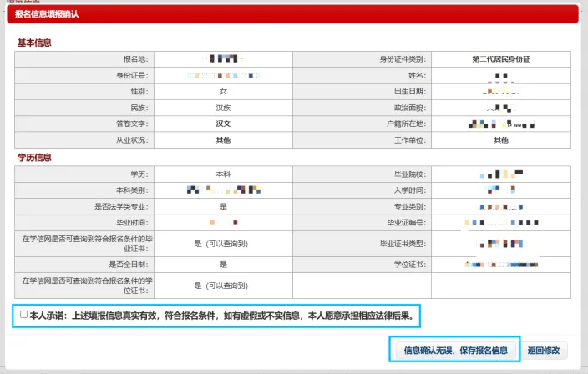This screenshot has width=588, height=374.
Task: Click the 学历 value 本科
Action: 223,174
